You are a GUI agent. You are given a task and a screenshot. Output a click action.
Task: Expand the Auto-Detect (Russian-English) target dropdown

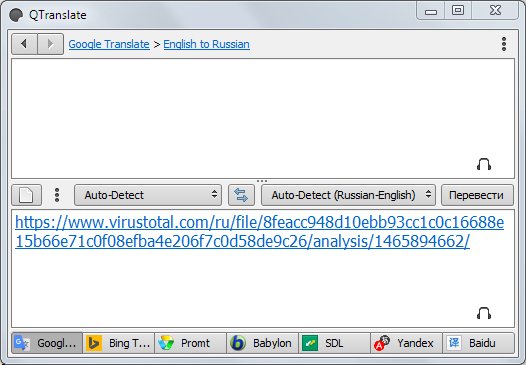point(348,195)
